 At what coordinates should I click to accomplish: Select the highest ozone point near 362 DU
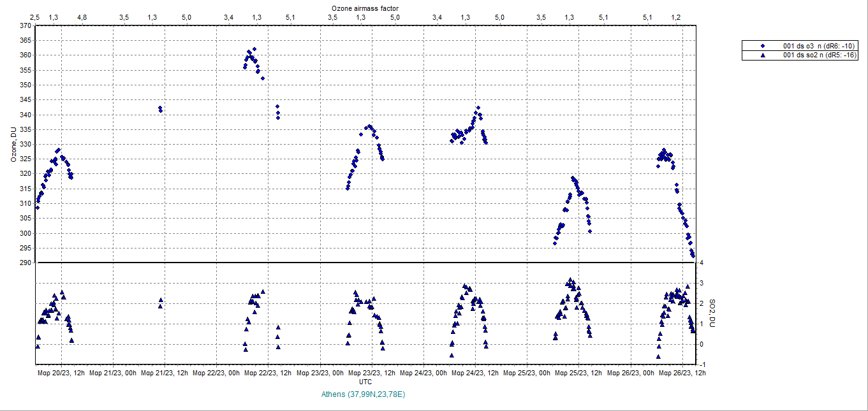coord(254,49)
